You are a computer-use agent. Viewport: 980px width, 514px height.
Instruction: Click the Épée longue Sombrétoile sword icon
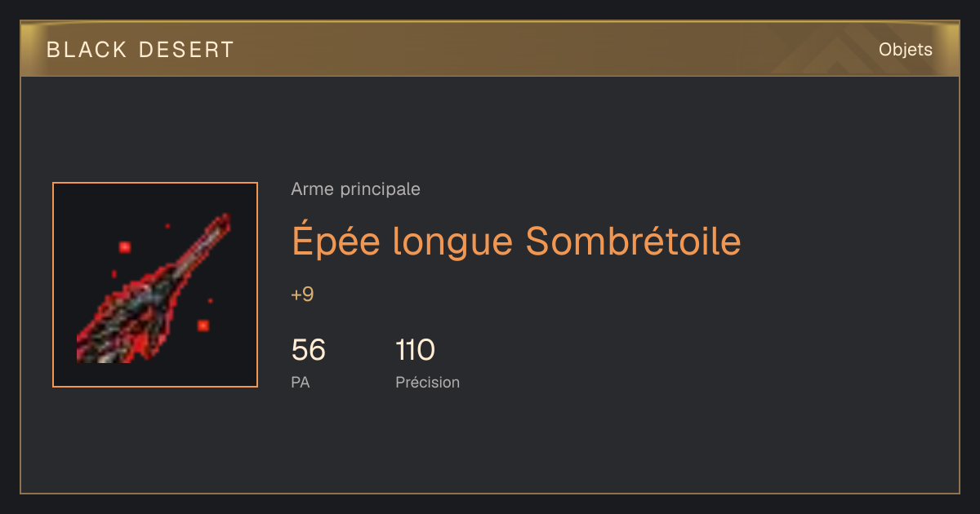pos(155,288)
